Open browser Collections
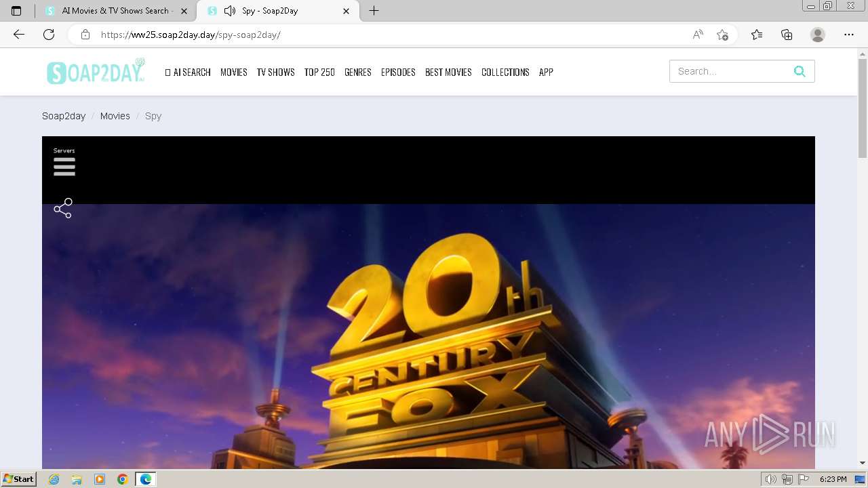The height and width of the screenshot is (488, 868). click(x=787, y=35)
